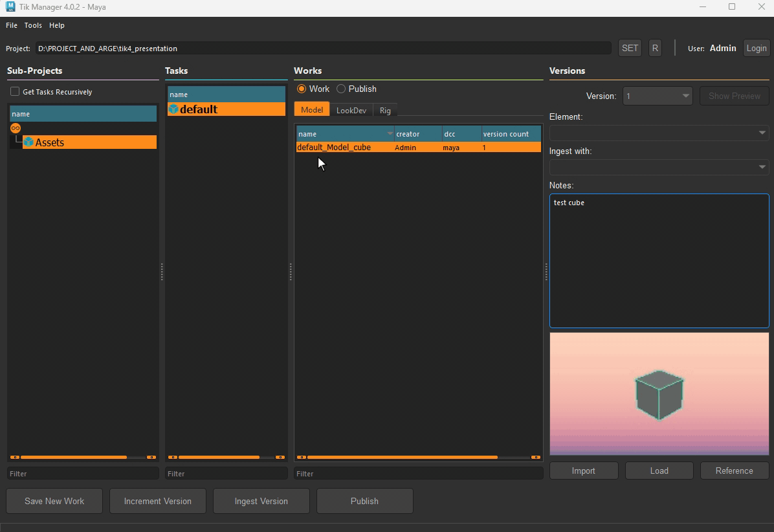Click Ingest Version button
The width and height of the screenshot is (774, 532).
click(x=261, y=501)
